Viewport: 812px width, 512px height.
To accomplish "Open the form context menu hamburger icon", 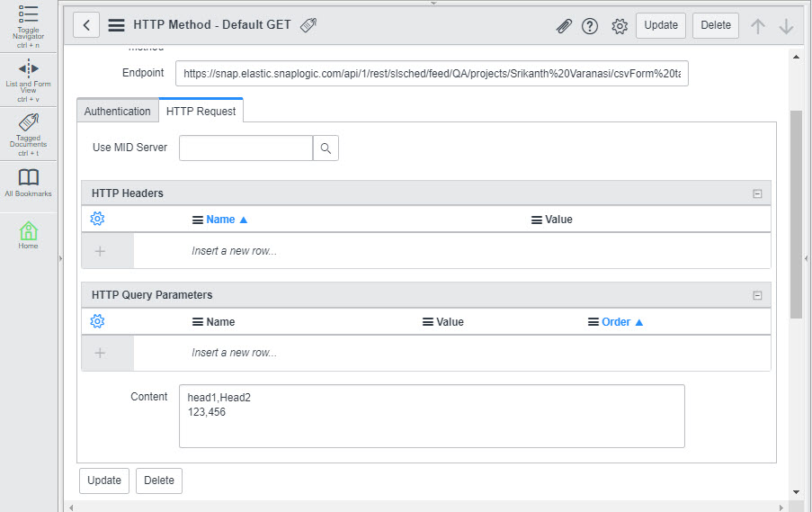I will coord(116,25).
